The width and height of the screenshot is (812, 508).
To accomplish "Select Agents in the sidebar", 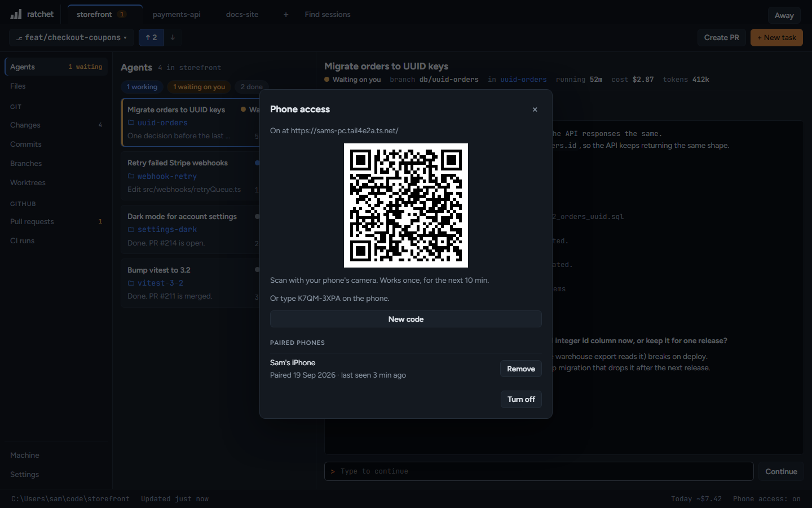I will 56,67.
